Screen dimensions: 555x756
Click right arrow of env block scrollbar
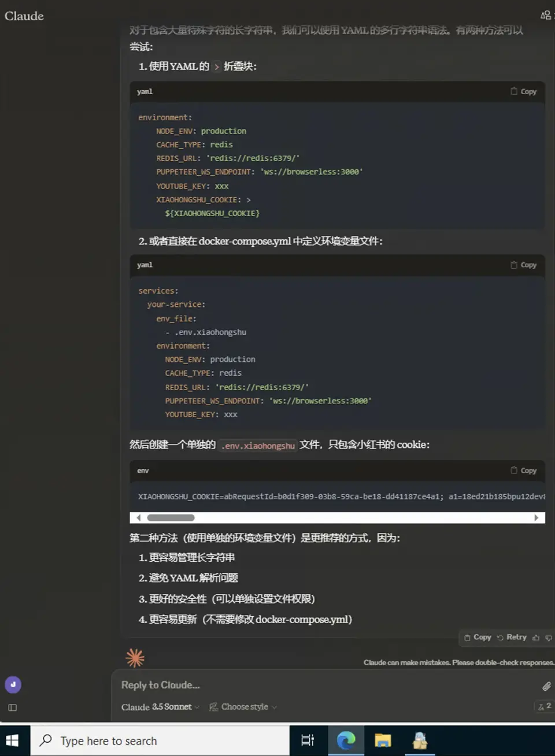click(x=536, y=518)
